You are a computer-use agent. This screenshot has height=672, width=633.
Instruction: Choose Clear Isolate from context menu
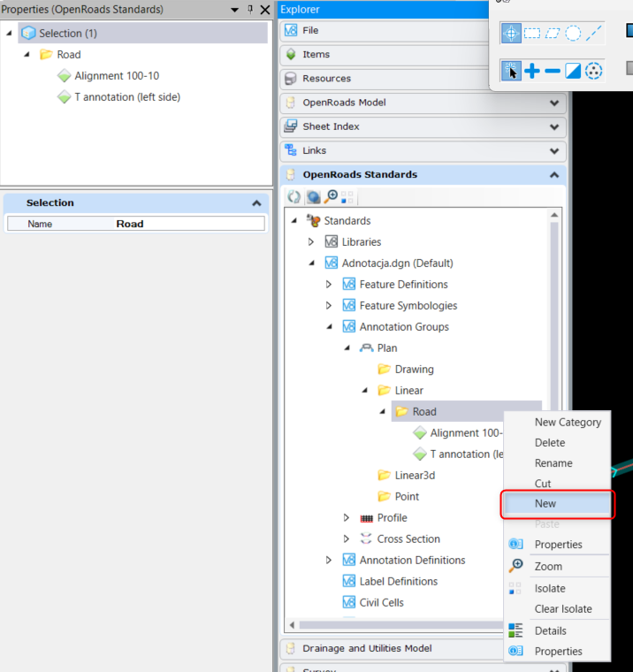click(x=558, y=609)
